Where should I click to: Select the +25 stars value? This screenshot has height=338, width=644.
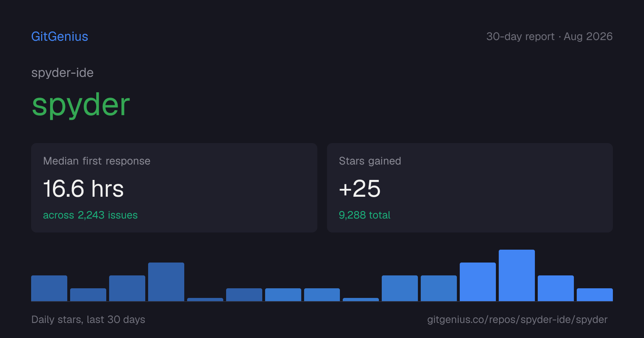360,189
